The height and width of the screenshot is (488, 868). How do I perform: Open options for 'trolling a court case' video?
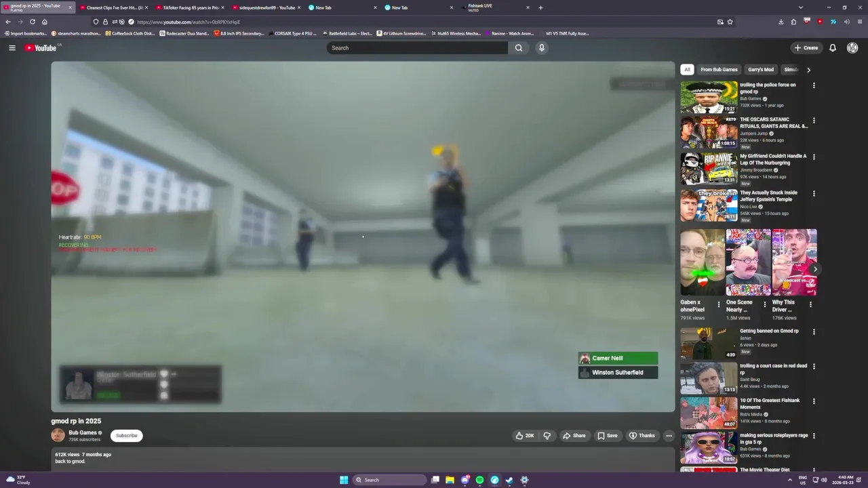814,367
